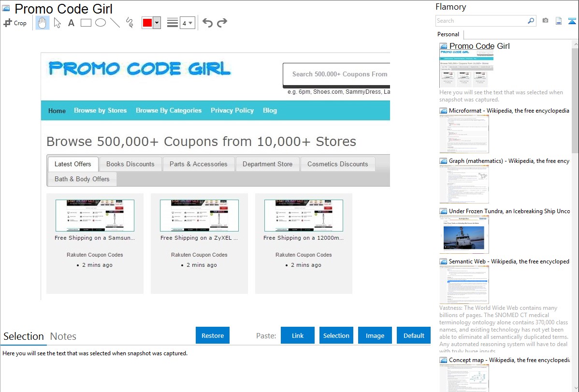Open the annotation color dropdown arrow
This screenshot has width=579, height=392.
(x=157, y=23)
